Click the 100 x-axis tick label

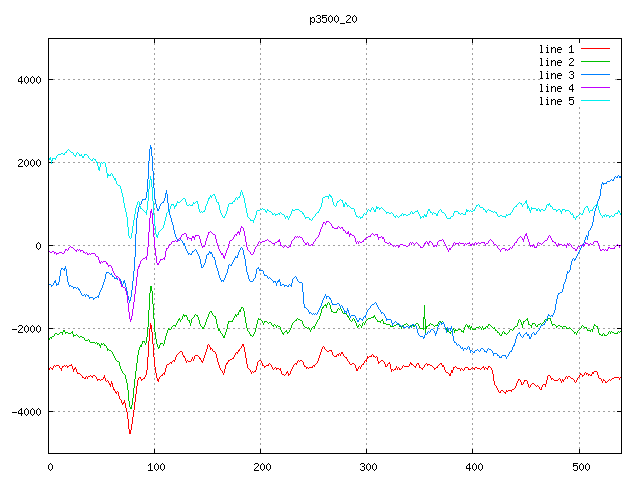coord(155,466)
